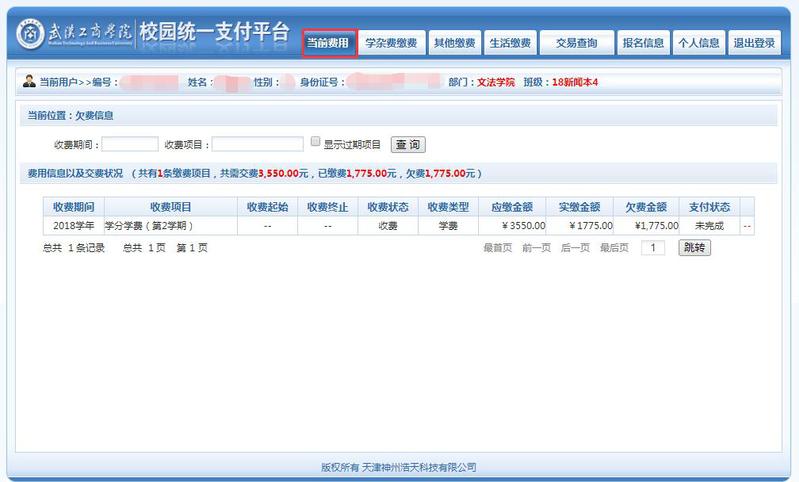799x482 pixels.
Task: Enable the 显示过期项目 checkbox
Action: pos(315,142)
